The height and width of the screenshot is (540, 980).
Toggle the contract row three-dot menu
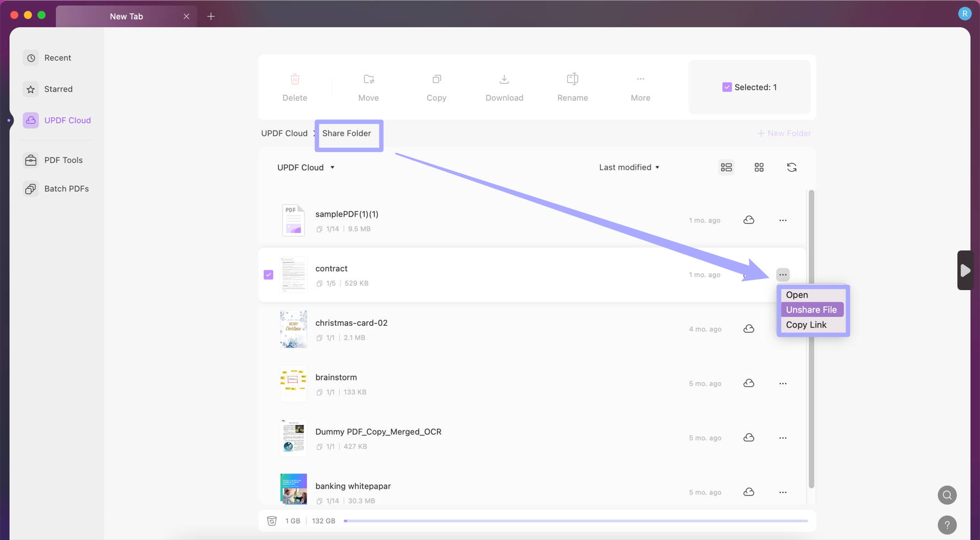(x=783, y=275)
